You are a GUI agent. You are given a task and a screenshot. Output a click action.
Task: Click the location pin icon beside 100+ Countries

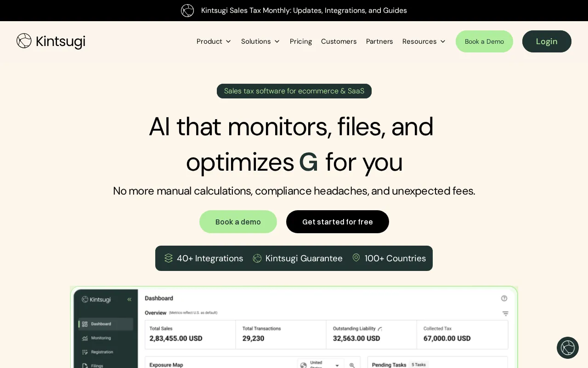(x=356, y=258)
